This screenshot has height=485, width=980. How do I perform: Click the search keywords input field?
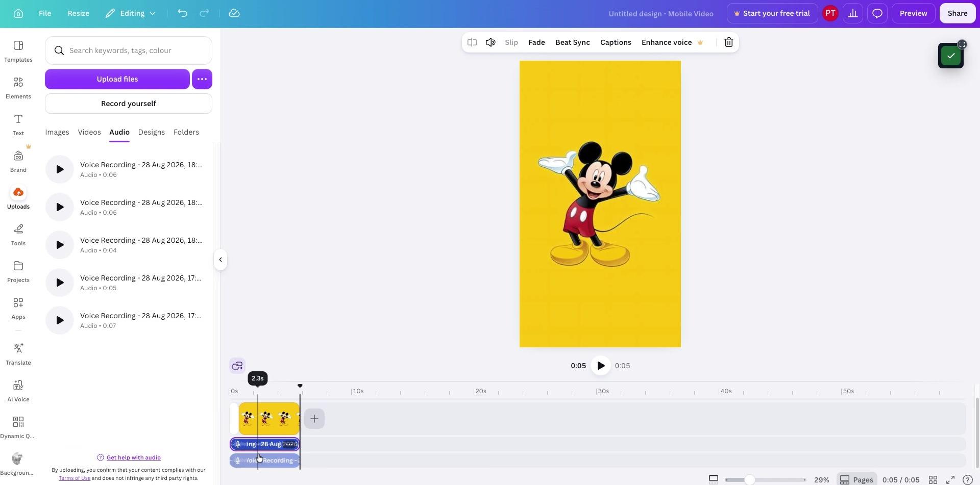[129, 50]
